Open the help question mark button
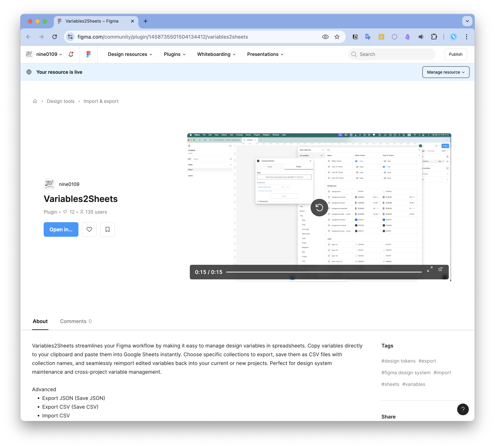Image resolution: width=495 pixels, height=448 pixels. [x=463, y=409]
